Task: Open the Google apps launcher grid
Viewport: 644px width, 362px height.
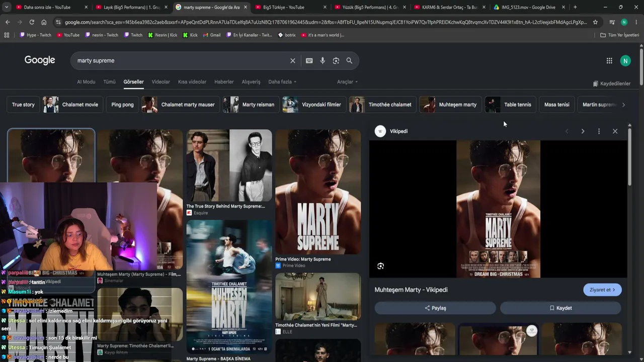Action: click(x=609, y=61)
